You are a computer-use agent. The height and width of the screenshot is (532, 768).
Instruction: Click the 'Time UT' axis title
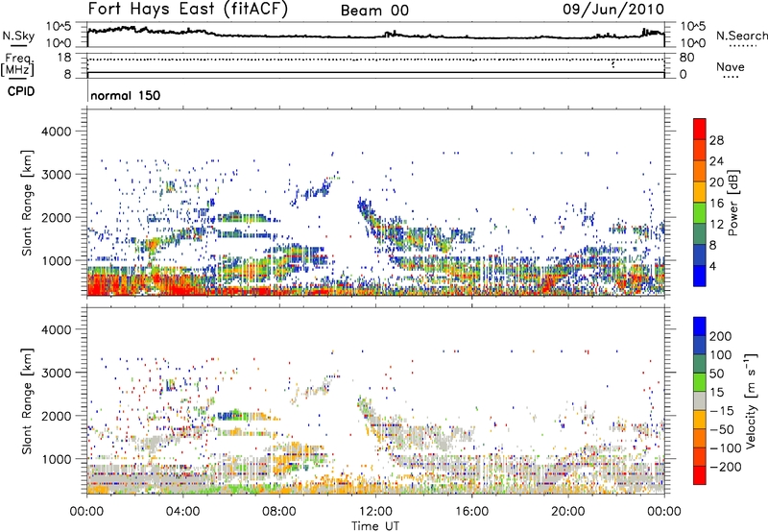pyautogui.click(x=375, y=525)
